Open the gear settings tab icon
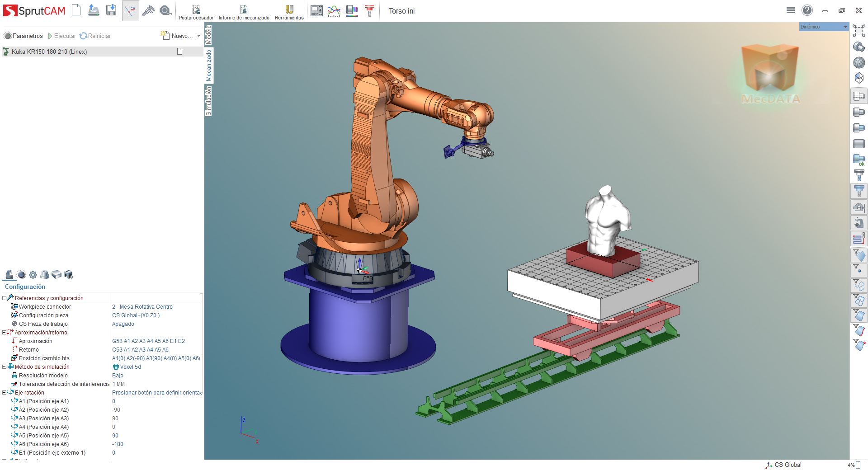Viewport: 868px width, 470px height. (x=33, y=274)
